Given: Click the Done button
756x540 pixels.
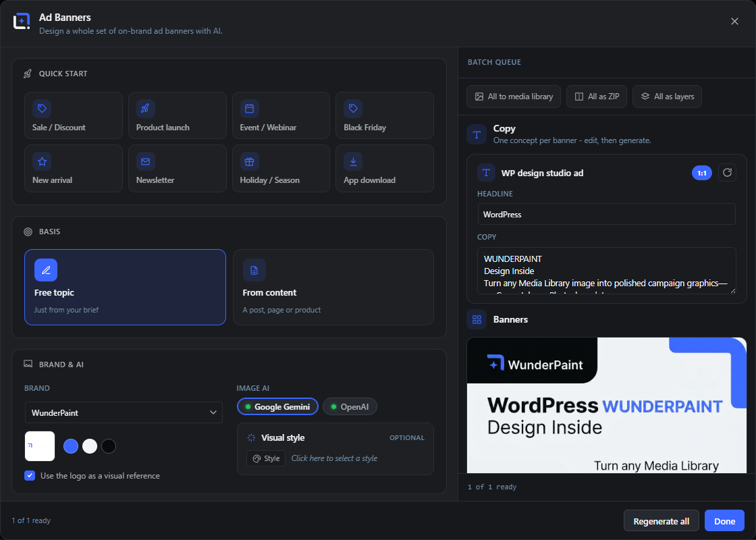Looking at the screenshot, I should click(724, 520).
